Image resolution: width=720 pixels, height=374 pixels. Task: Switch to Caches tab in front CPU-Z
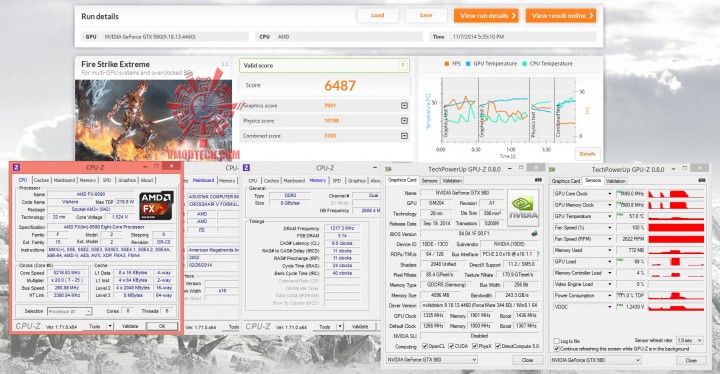tap(41, 180)
